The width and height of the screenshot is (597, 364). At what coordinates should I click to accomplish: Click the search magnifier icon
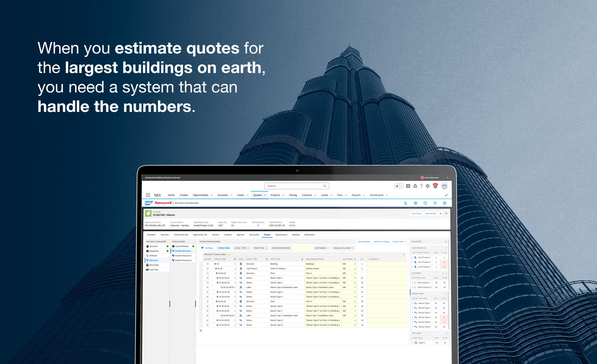tap(325, 186)
